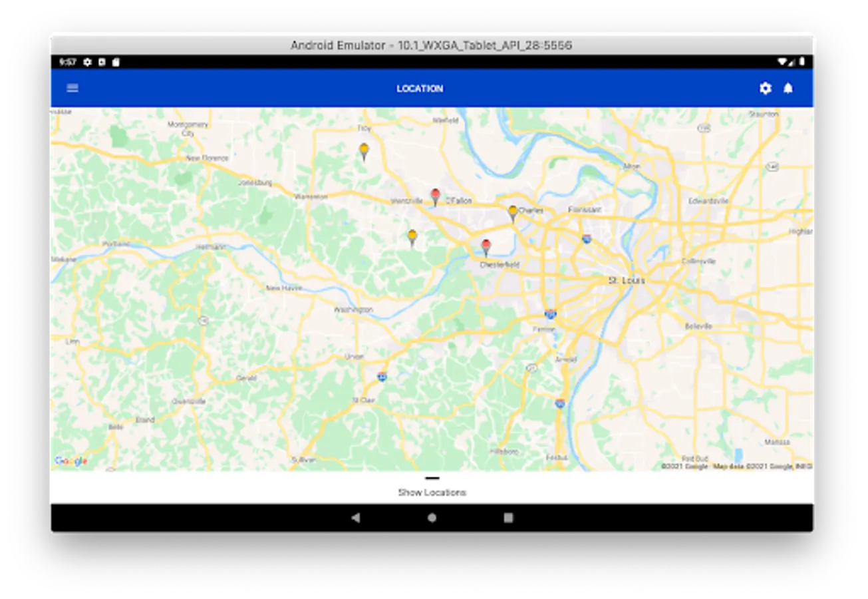Click the Owensville label on the map

coord(189,401)
